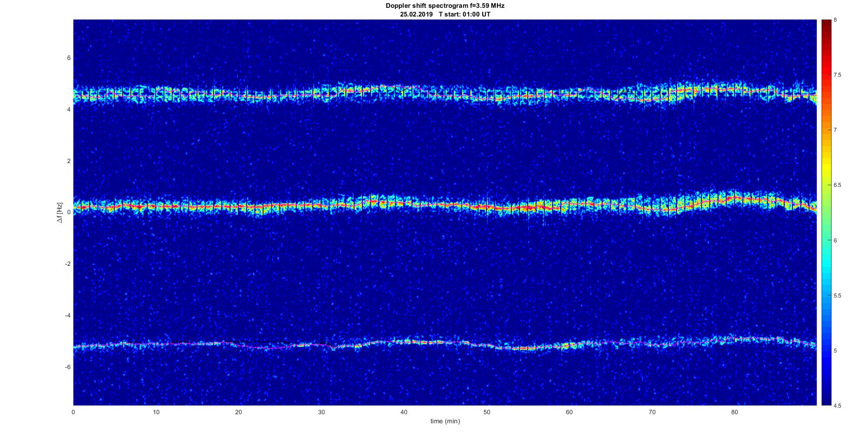This screenshot has height=435, width=868.
Task: Click x-axis tick label '10'
Action: (x=156, y=412)
